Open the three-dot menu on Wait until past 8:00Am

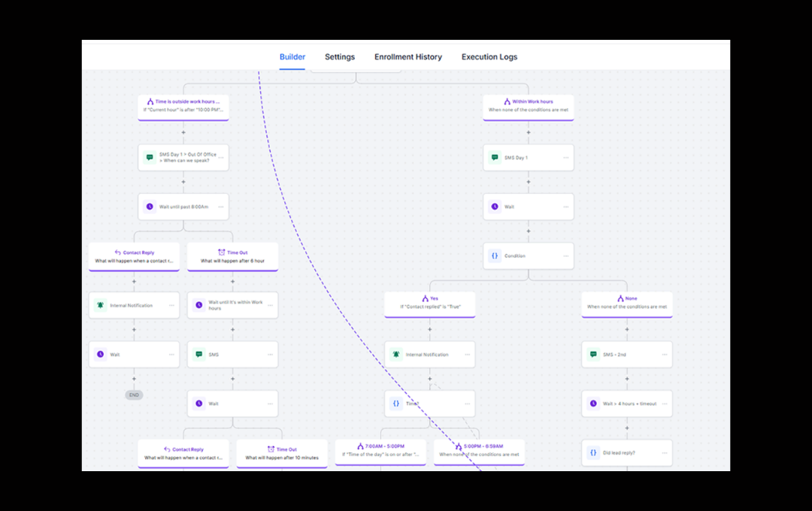pos(220,207)
